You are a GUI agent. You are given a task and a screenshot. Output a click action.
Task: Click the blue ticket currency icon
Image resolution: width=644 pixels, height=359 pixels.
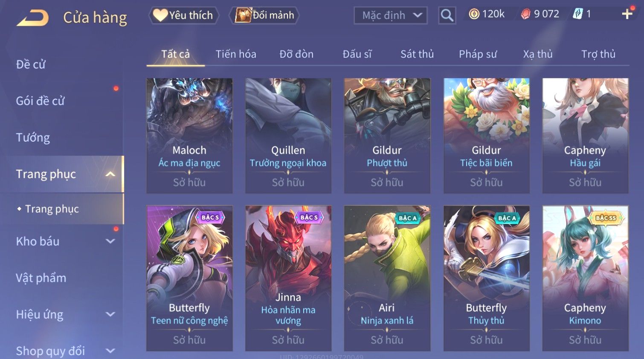577,14
